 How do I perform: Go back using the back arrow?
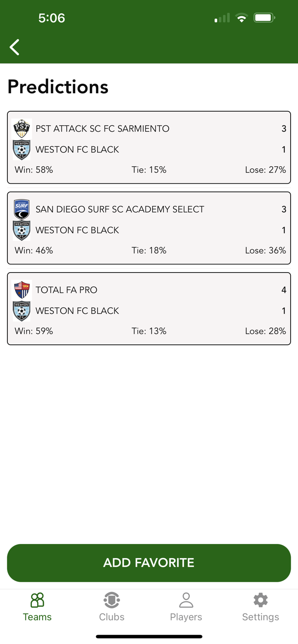click(x=15, y=47)
